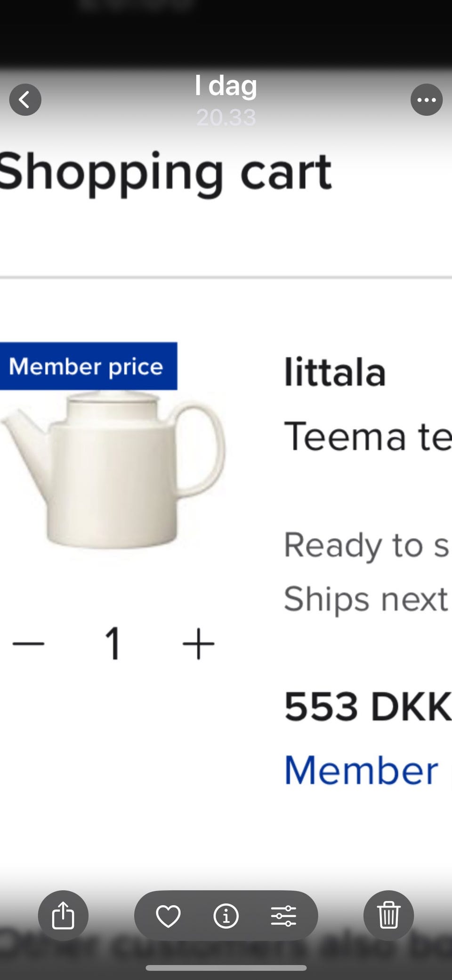Delete the photo with the trash icon
This screenshot has height=980, width=452.
pyautogui.click(x=388, y=915)
